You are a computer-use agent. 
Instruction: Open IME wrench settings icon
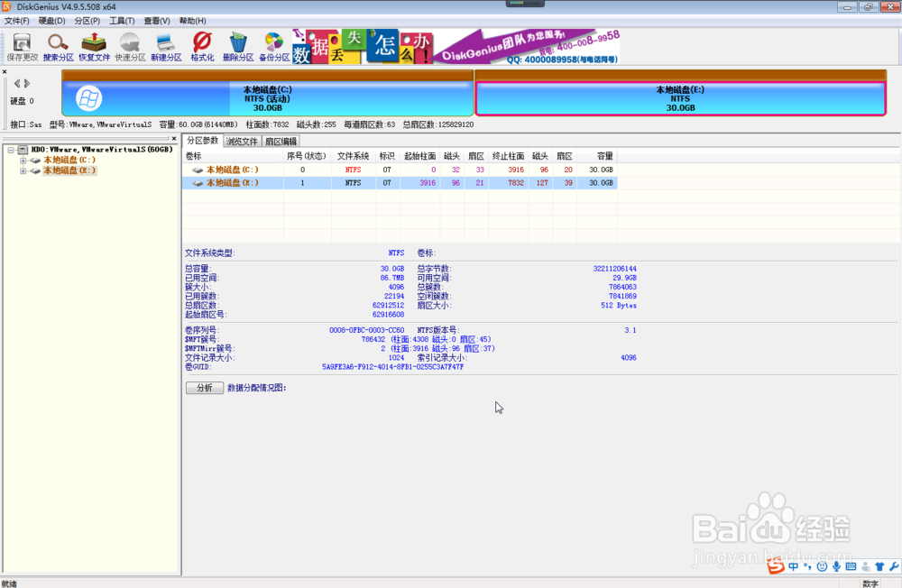coord(893,566)
